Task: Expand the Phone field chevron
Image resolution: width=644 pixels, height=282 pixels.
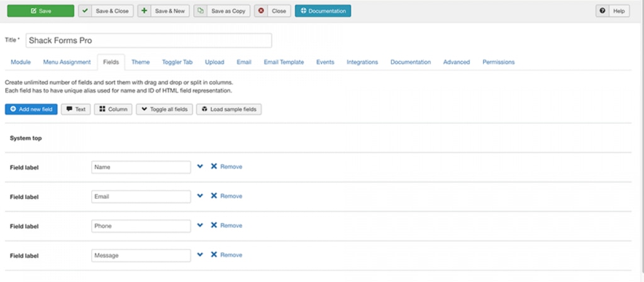Action: point(200,225)
